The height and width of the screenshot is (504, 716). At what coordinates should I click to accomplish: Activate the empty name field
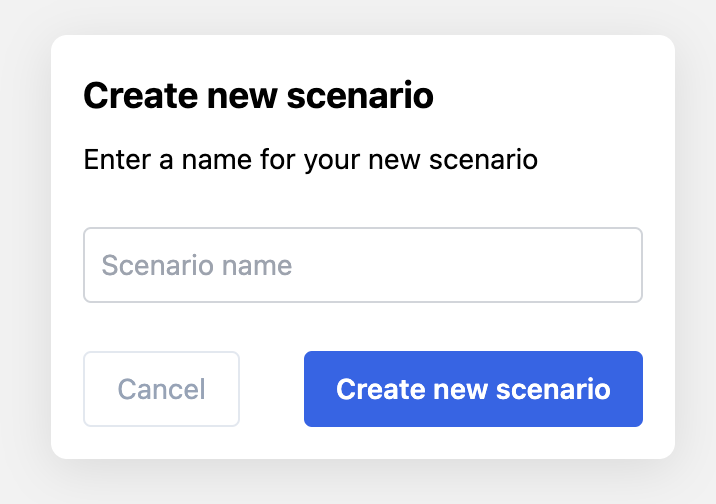[363, 265]
